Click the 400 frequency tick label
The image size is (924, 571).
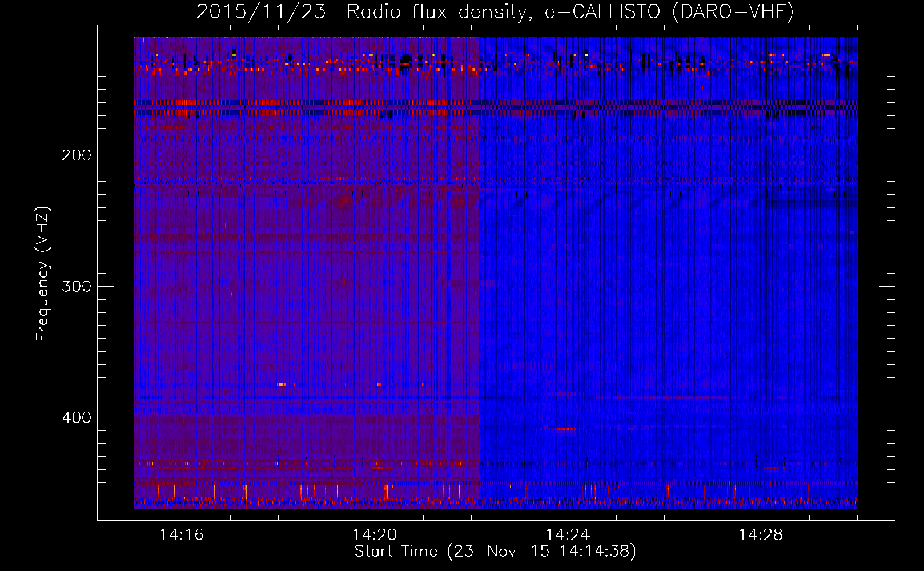coord(76,417)
